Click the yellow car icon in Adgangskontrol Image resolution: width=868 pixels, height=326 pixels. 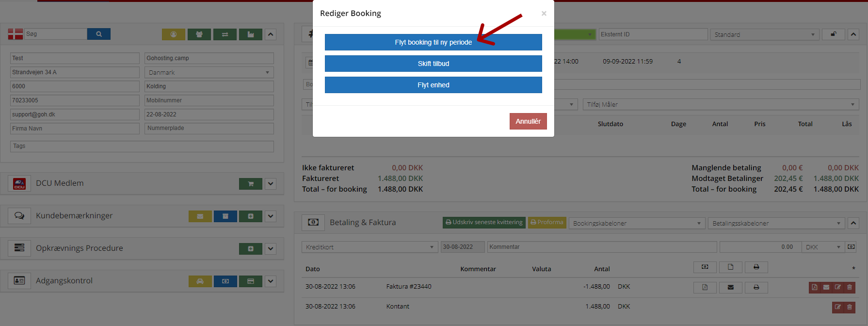200,281
